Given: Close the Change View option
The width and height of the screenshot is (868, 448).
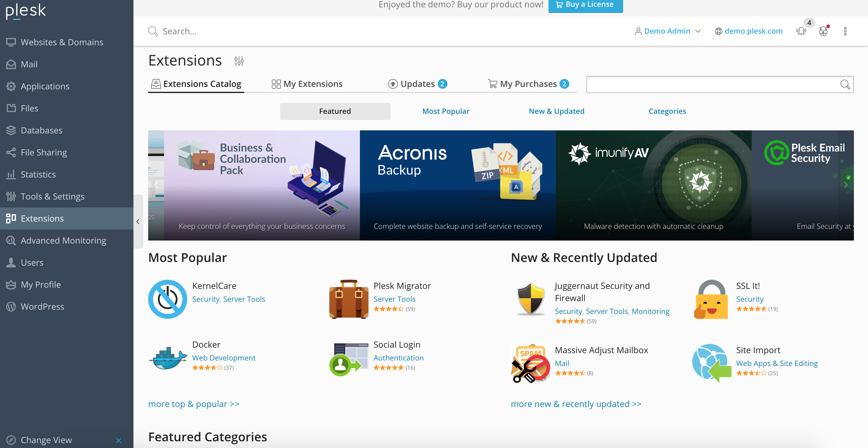Looking at the screenshot, I should tap(119, 440).
